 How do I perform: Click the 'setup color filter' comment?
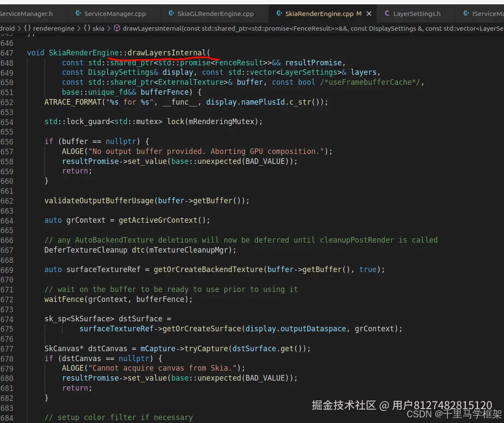[118, 417]
